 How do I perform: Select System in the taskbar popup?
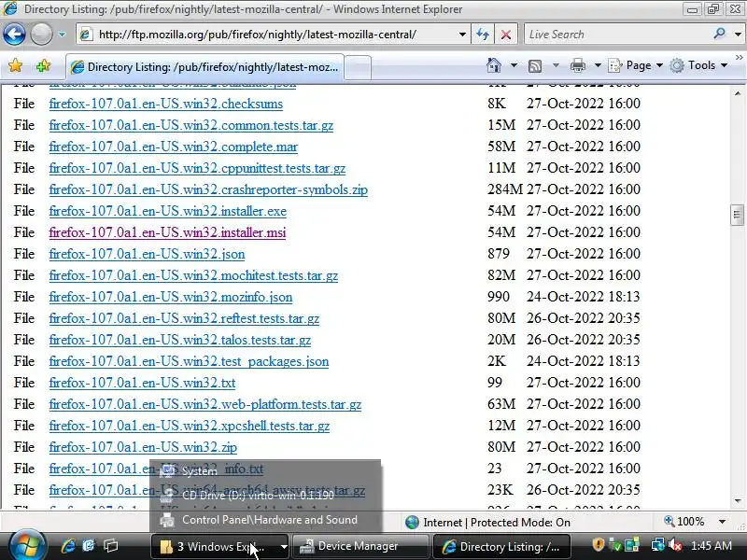[265, 471]
